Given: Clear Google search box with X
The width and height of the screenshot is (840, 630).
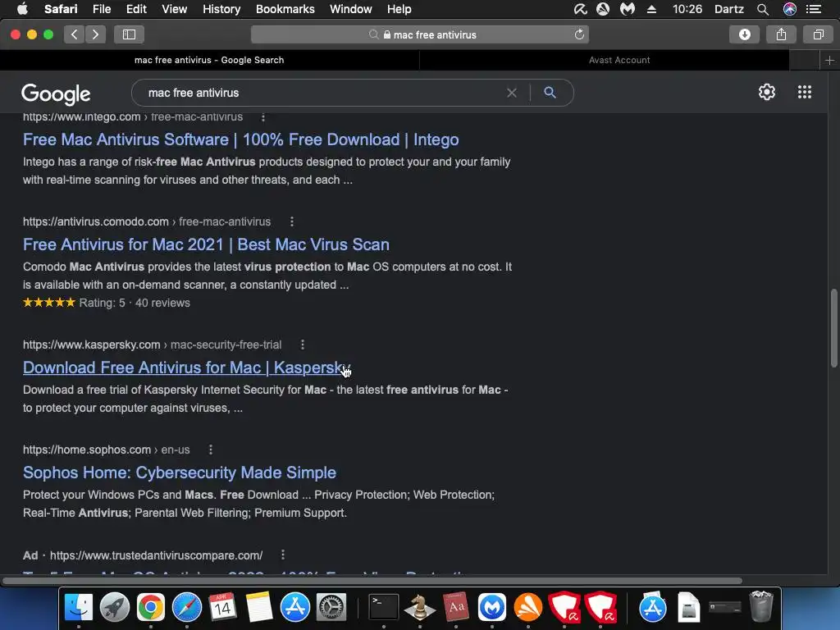Looking at the screenshot, I should (512, 93).
